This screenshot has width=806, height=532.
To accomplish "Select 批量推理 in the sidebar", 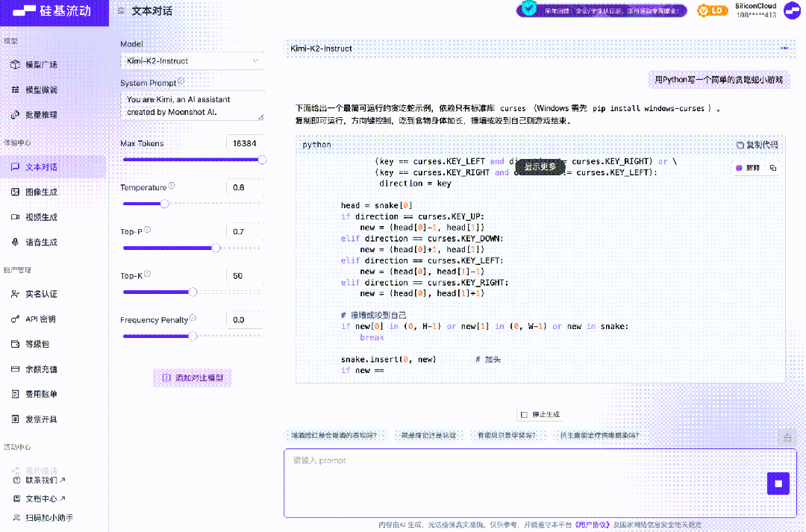I will pos(45,114).
